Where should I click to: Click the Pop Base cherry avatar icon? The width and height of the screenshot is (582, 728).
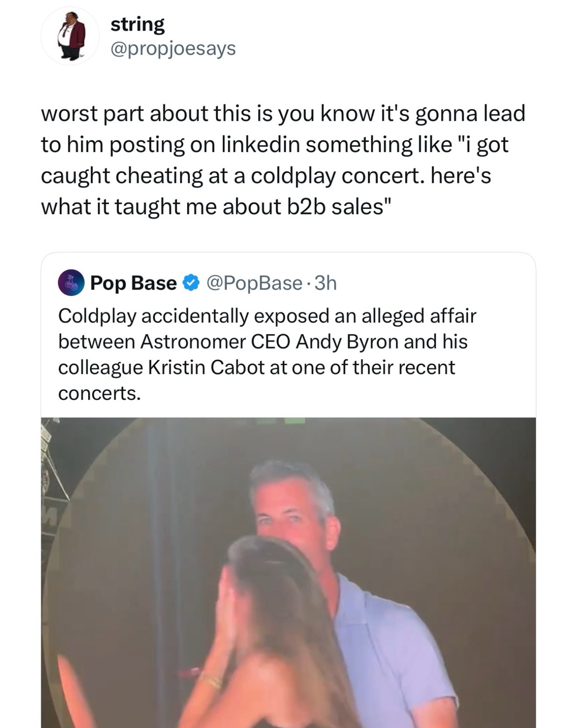coord(71,283)
